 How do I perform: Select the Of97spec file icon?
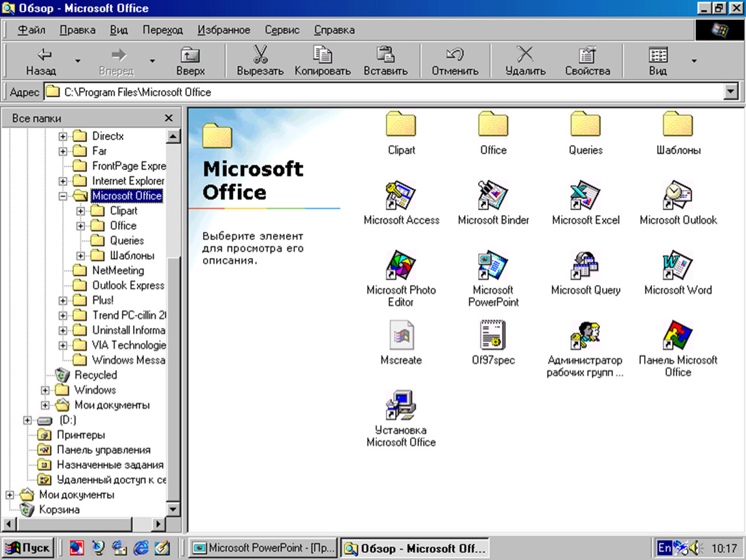[493, 335]
